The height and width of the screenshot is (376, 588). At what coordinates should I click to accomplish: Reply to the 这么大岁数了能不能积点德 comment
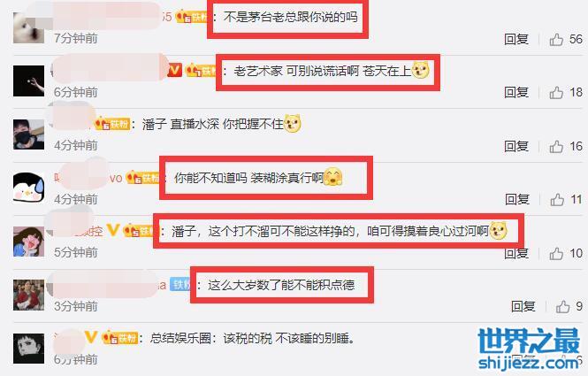(x=523, y=307)
